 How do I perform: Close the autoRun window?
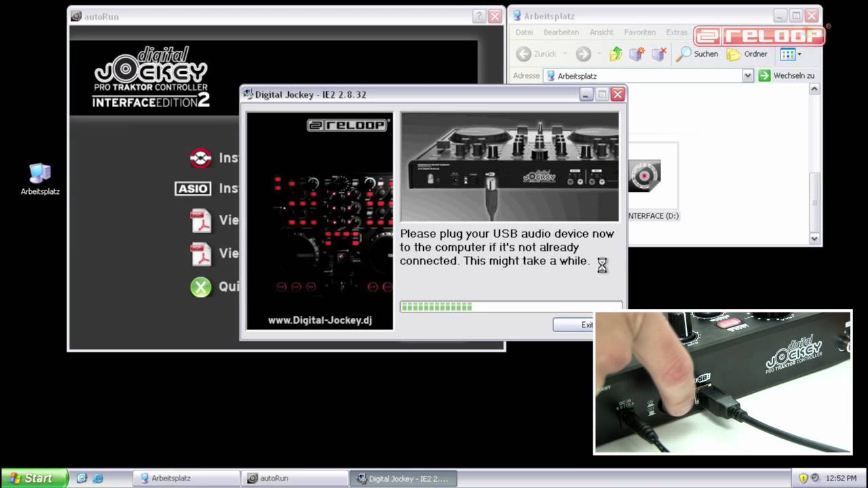coord(496,16)
